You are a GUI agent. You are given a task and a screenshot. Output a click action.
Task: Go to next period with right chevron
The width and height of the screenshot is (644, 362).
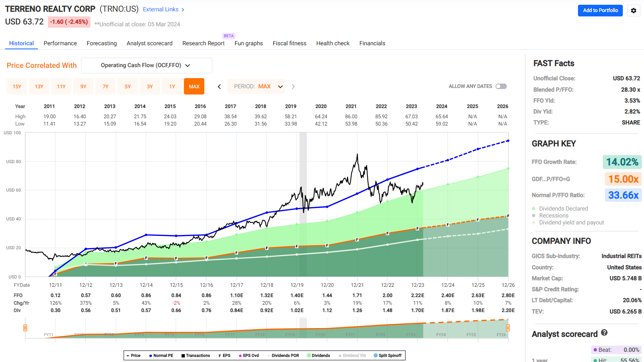point(293,86)
